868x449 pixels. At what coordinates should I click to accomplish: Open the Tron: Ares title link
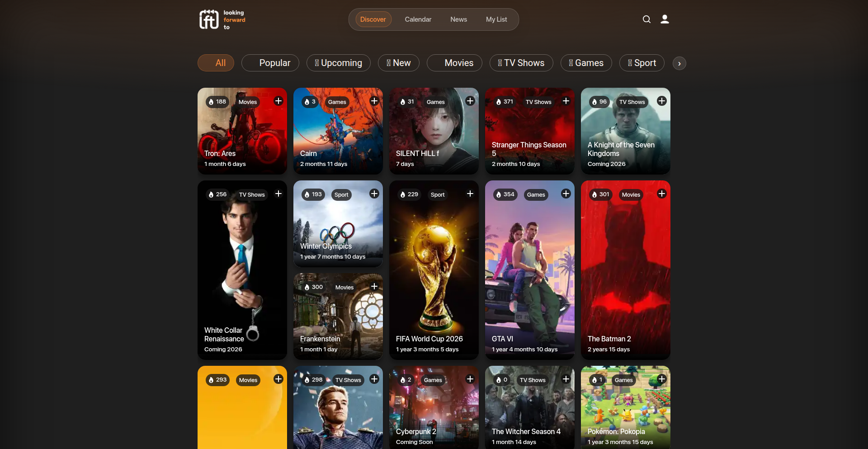[x=220, y=154]
